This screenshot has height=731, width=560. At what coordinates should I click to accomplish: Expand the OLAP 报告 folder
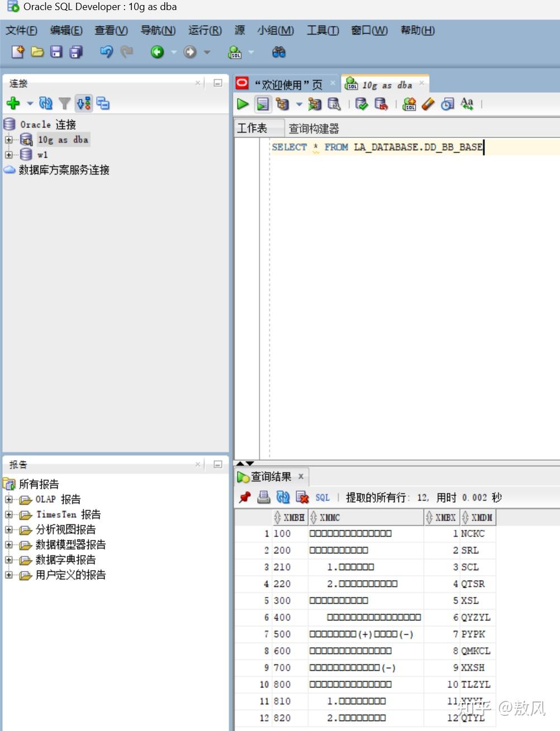[x=9, y=499]
